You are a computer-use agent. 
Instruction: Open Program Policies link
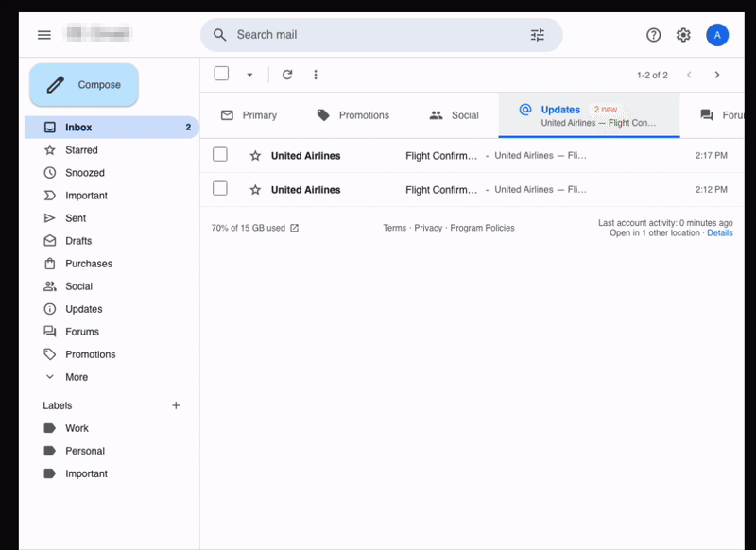(484, 228)
